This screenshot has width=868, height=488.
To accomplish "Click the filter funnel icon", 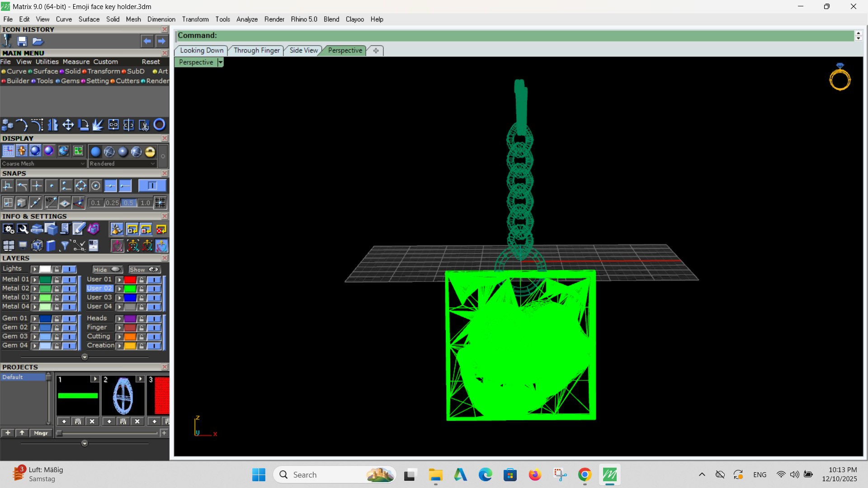I will click(x=65, y=246).
